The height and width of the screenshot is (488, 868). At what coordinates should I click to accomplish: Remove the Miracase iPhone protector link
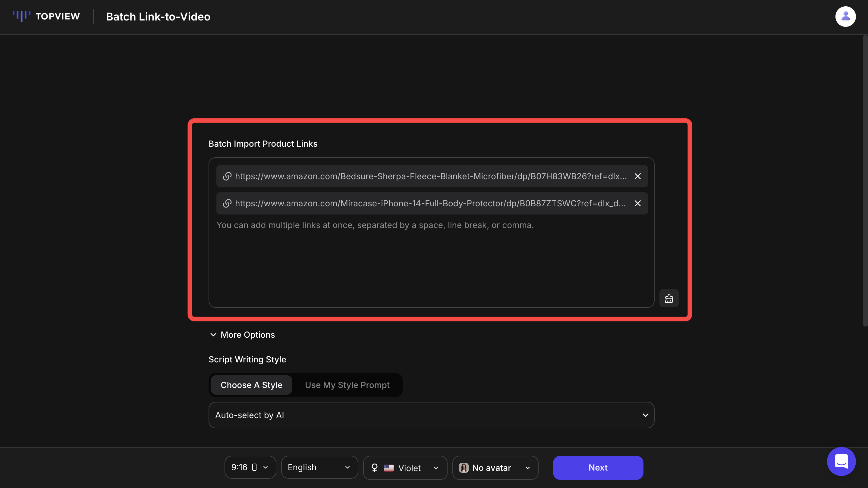(637, 203)
